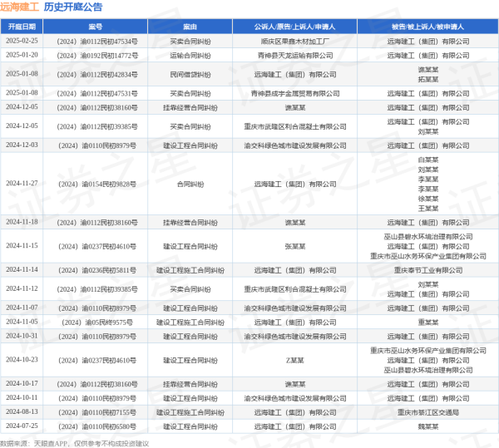Select plaintiff 张某某
The image size is (499, 448).
click(x=294, y=246)
